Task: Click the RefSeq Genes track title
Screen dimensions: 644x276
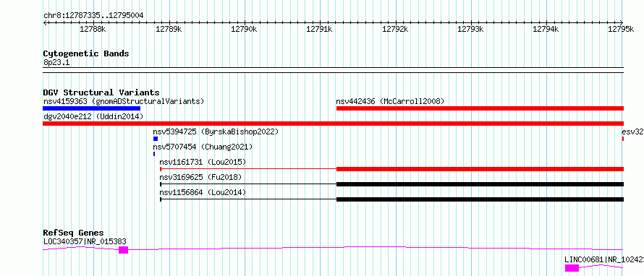Action: (73, 233)
